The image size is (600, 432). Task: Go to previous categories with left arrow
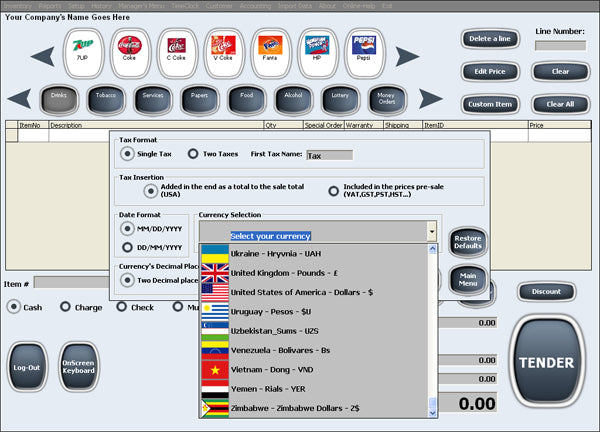pos(19,99)
